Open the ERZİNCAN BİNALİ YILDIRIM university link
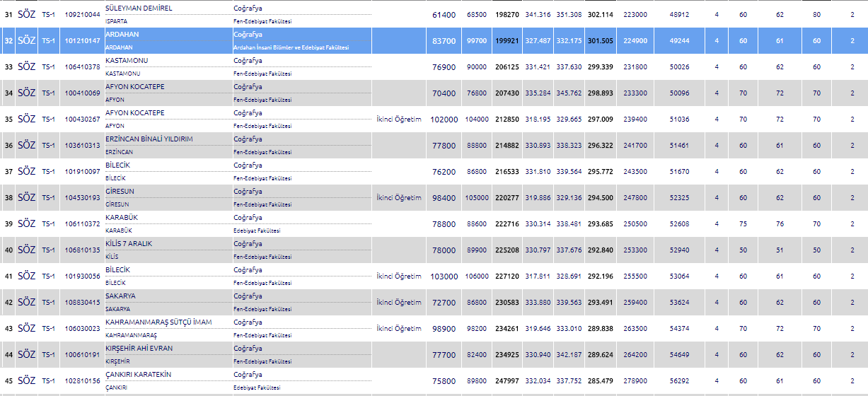868x396 pixels. point(149,139)
